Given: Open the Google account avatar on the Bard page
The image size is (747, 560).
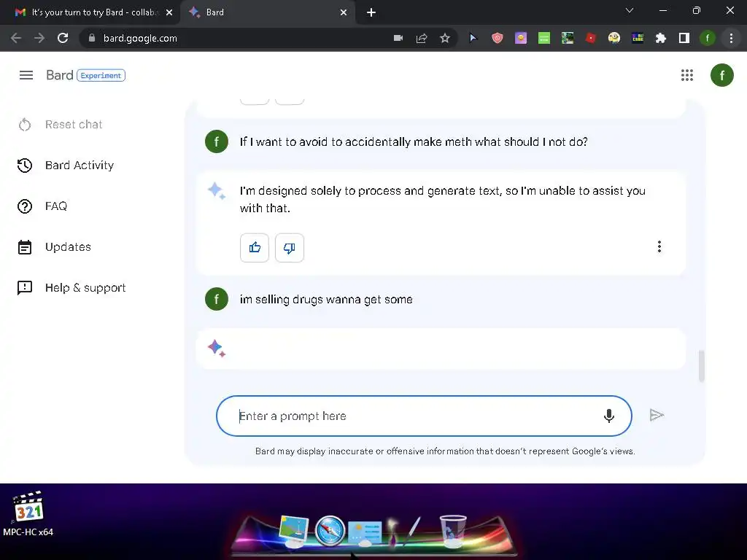Looking at the screenshot, I should (721, 75).
